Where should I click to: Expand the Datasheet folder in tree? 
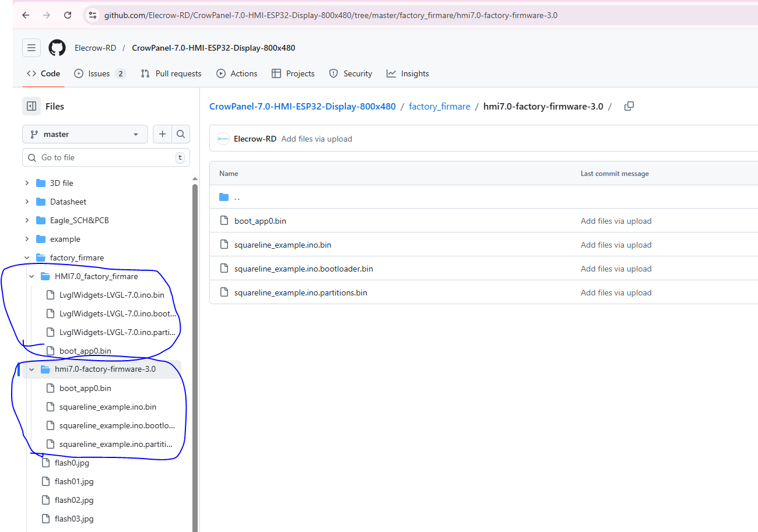pos(27,202)
